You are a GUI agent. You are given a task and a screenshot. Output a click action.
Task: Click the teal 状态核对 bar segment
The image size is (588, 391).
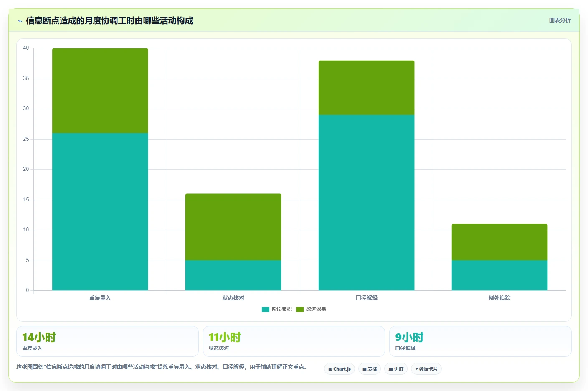pyautogui.click(x=233, y=275)
